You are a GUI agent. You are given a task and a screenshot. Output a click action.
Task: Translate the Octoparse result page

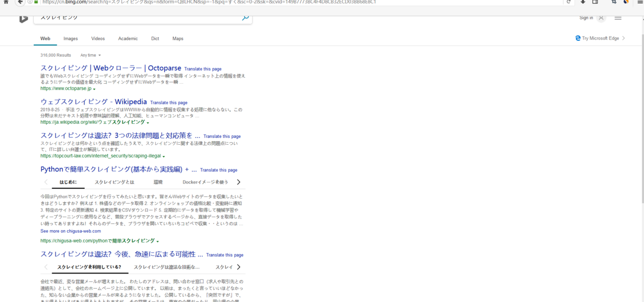coord(203,69)
